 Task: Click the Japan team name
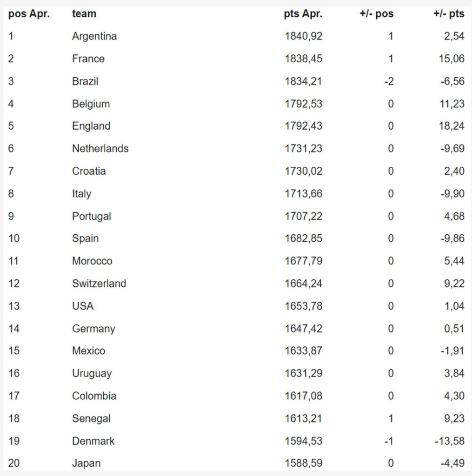[x=86, y=463]
